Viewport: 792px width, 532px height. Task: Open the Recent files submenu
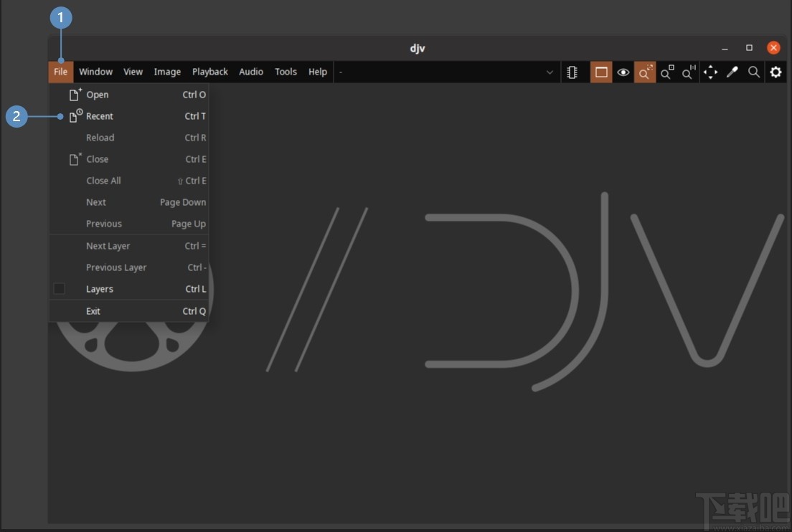tap(99, 115)
